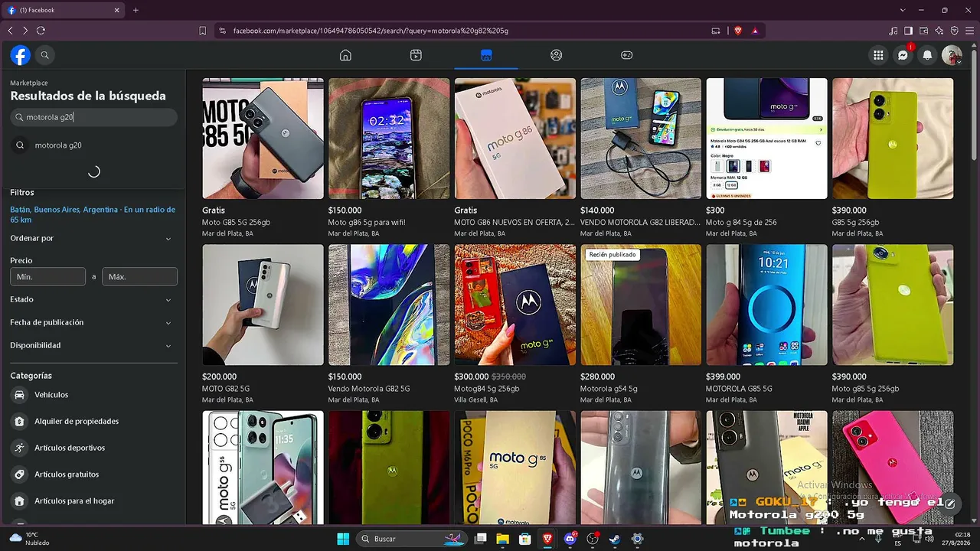This screenshot has width=980, height=551.
Task: Open the browser hamburger menu
Action: click(969, 31)
